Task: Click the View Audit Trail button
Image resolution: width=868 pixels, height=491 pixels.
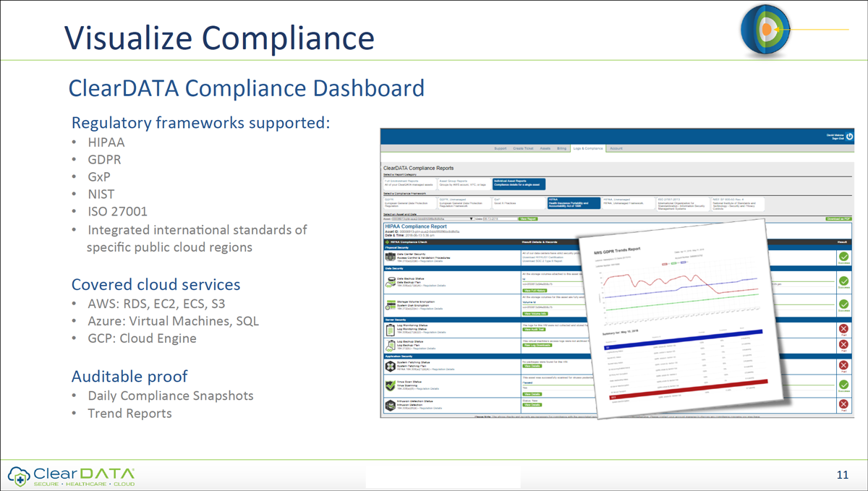Action: (x=534, y=329)
